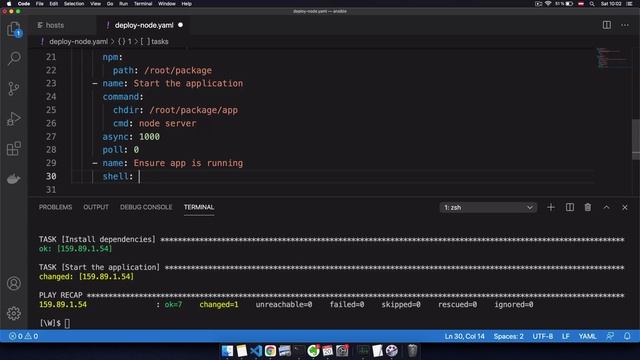Click the editor minimap
The width and height of the screenshot is (640, 360).
[x=611, y=58]
